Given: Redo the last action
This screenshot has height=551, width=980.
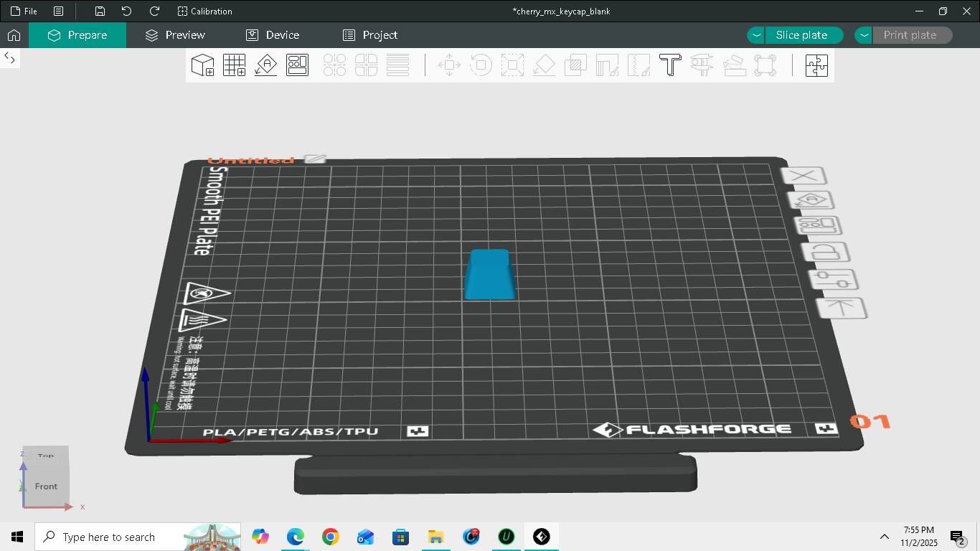Looking at the screenshot, I should coord(154,11).
